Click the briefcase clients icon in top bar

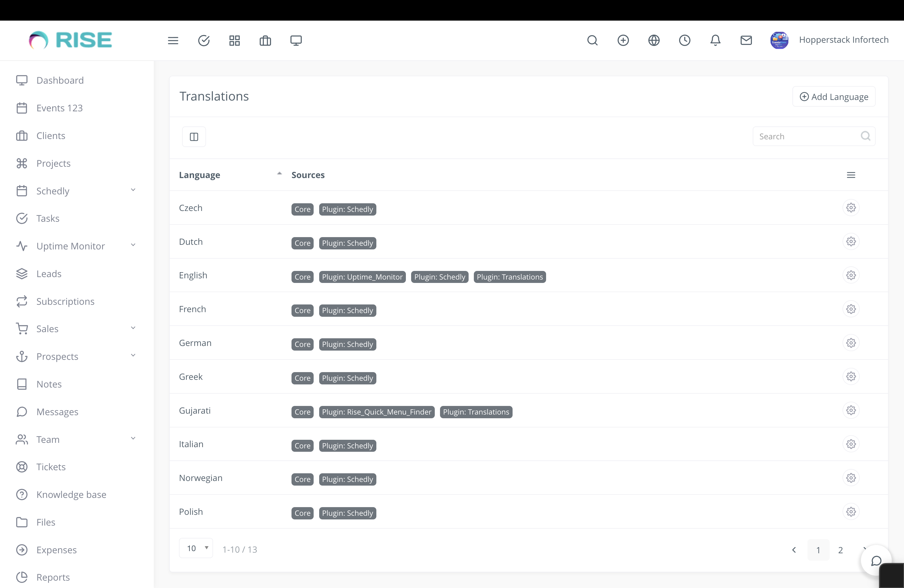pos(265,40)
